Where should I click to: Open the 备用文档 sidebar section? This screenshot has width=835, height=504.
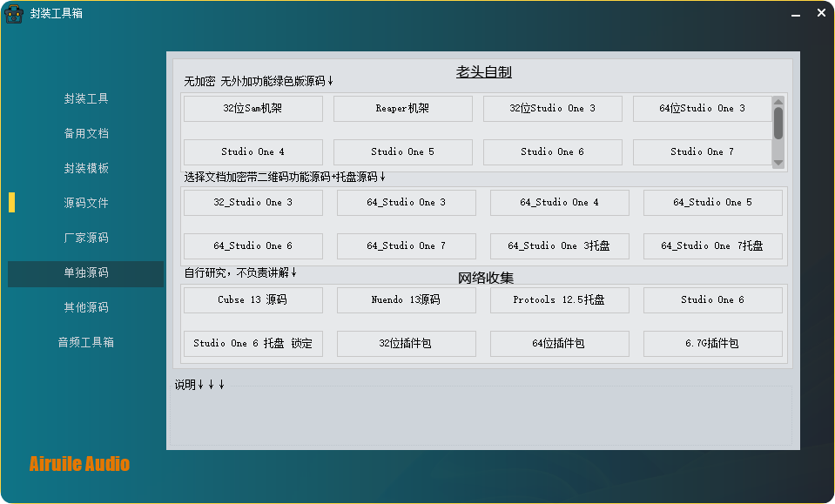click(x=85, y=133)
